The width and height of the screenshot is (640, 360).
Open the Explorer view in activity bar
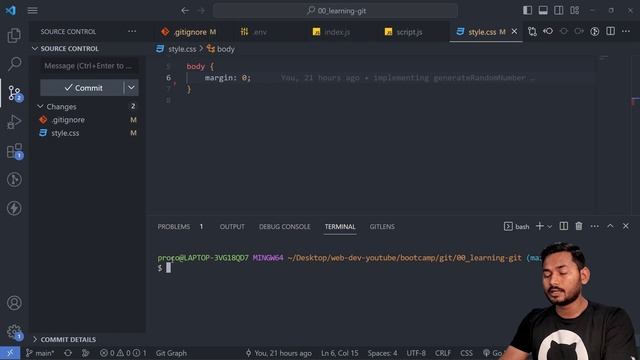point(14,36)
